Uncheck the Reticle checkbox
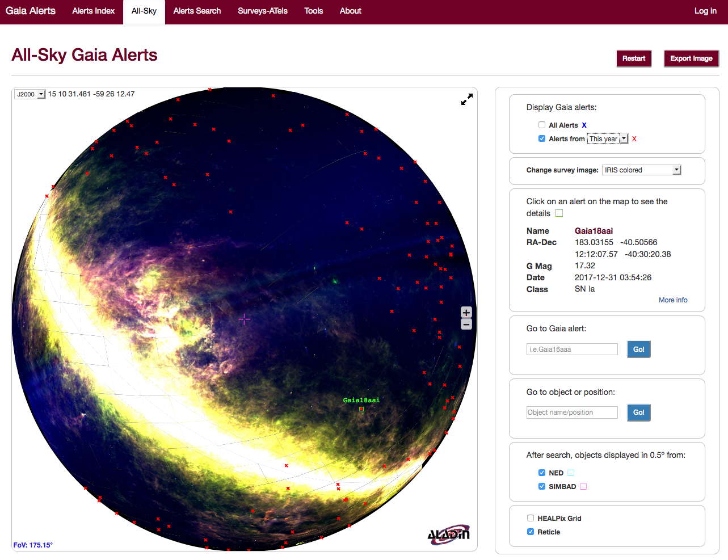Screen dimensions: 728x560 [x=531, y=532]
